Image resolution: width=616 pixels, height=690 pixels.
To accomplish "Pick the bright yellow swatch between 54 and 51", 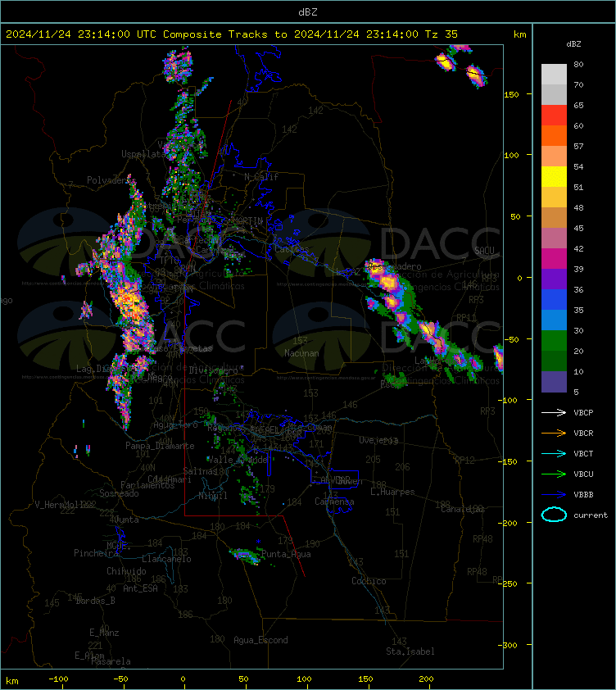I will [554, 176].
